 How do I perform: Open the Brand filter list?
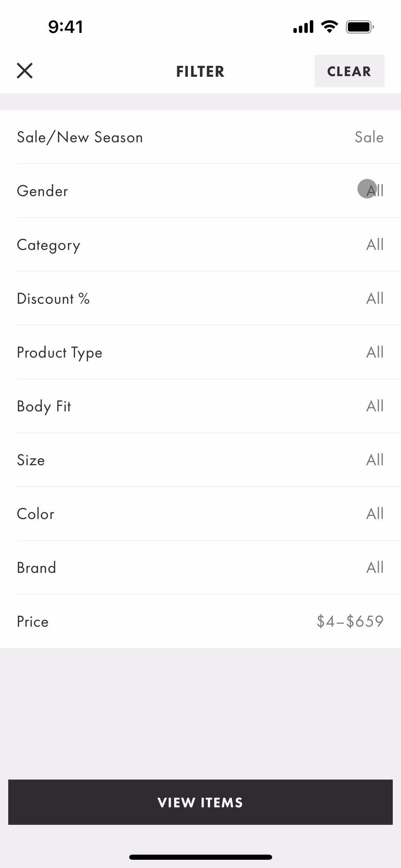tap(200, 567)
